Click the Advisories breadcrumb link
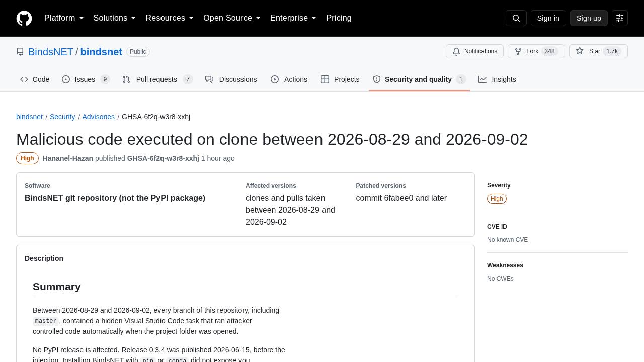Viewport: 644px width, 362px height. click(98, 117)
